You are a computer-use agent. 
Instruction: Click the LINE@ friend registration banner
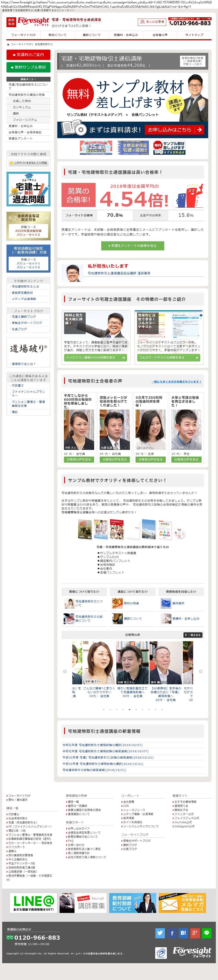coord(33,903)
